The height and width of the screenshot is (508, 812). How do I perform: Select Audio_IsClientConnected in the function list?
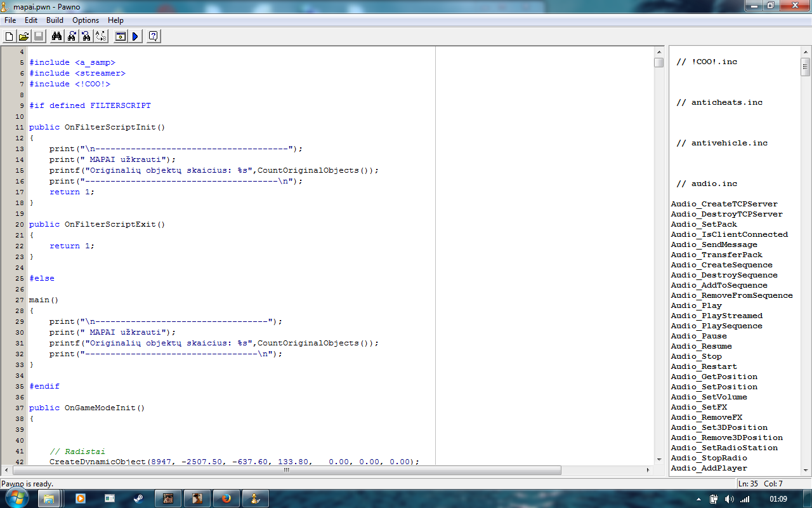pyautogui.click(x=729, y=234)
